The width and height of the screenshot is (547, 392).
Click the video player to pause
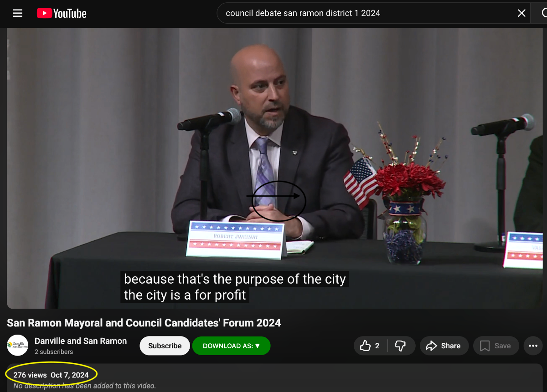pos(273,137)
